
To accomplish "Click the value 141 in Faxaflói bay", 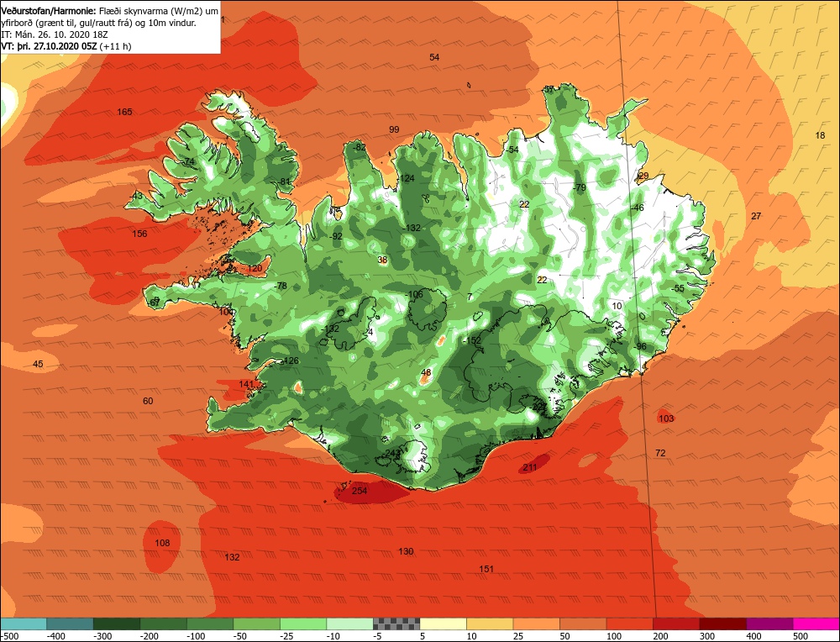I will point(246,384).
